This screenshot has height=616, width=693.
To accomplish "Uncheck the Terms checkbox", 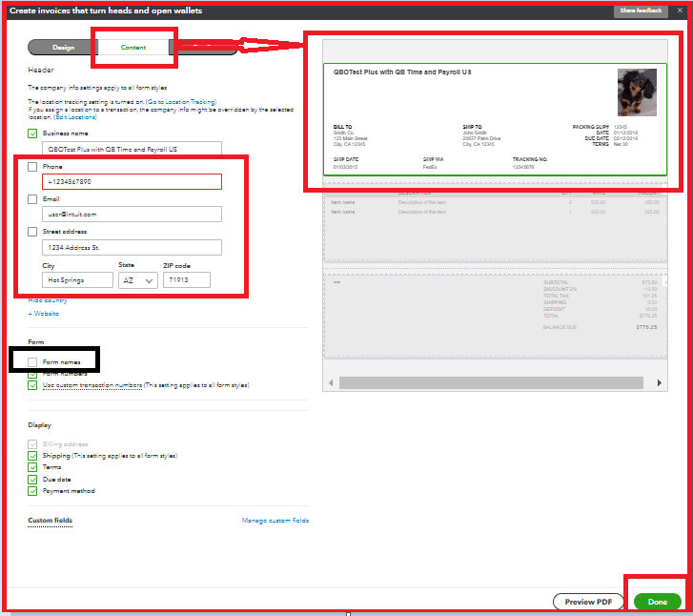I will pos(32,467).
